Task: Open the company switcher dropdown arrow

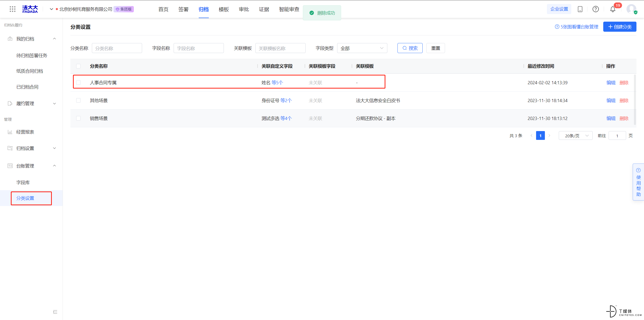Action: (x=51, y=9)
